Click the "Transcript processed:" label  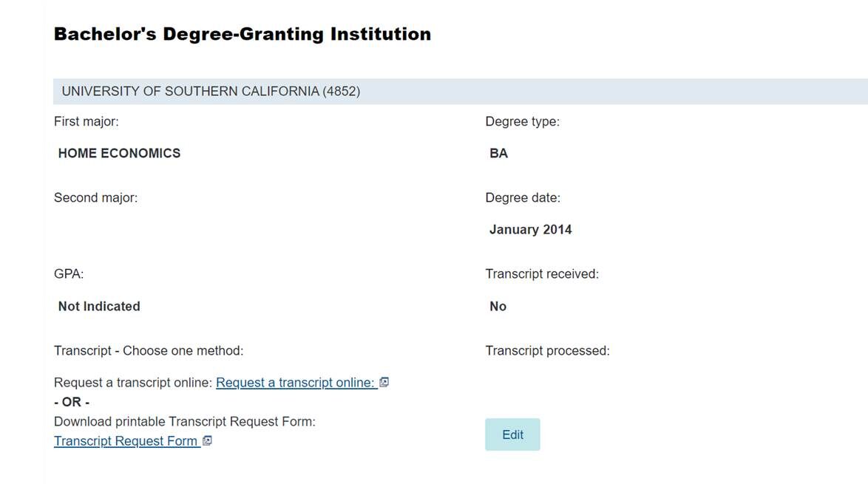click(x=547, y=351)
